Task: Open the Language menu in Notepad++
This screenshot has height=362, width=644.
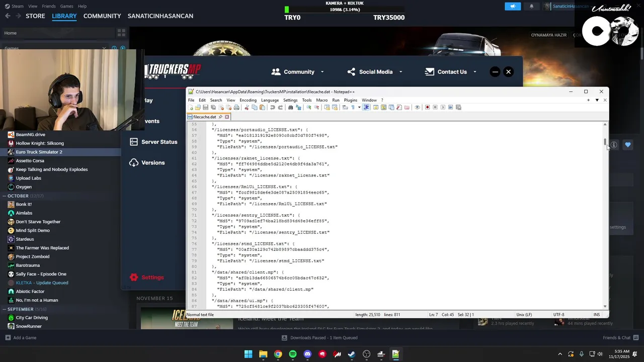Action: [270, 100]
